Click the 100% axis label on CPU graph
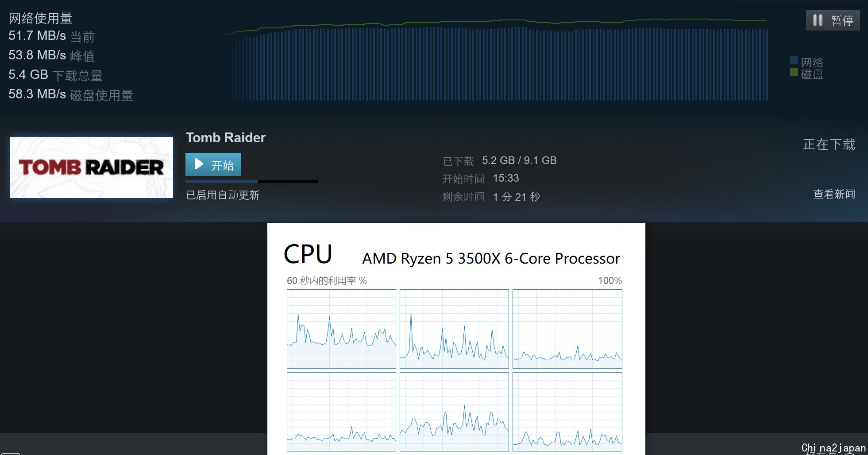The height and width of the screenshot is (455, 868). 610,280
